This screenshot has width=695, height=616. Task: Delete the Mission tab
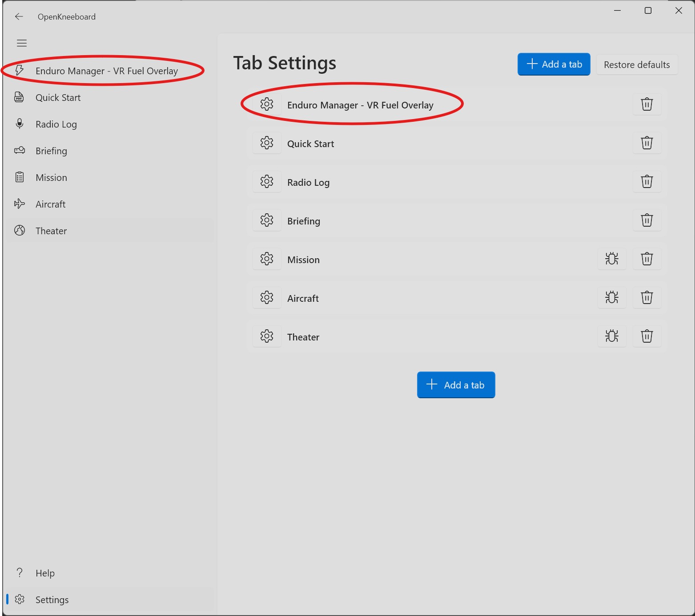(x=647, y=259)
